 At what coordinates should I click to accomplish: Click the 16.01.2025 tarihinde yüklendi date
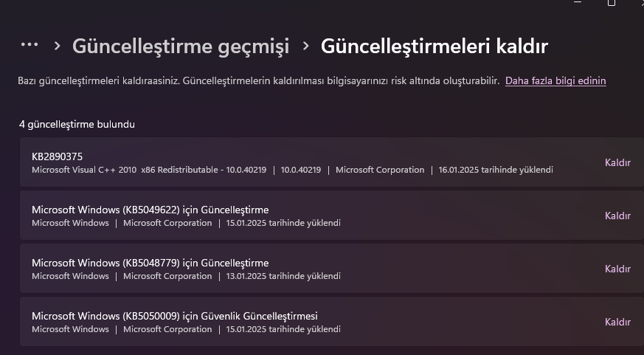pos(495,170)
